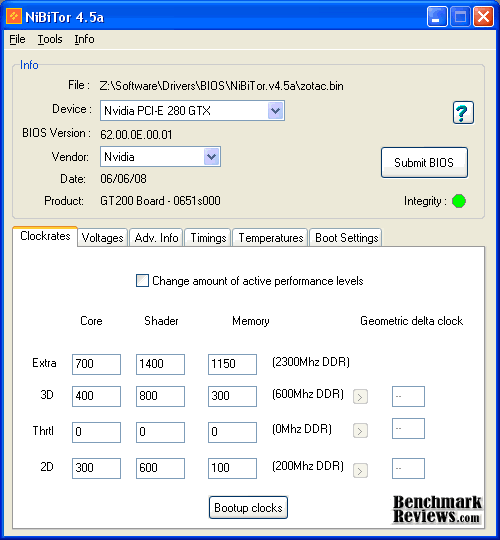
Task: Click the arrow button next to 3D memory
Action: point(360,397)
